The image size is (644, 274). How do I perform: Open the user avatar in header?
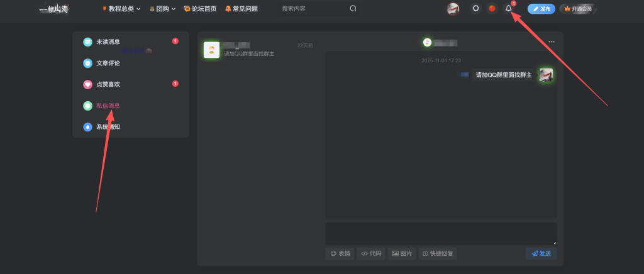453,9
